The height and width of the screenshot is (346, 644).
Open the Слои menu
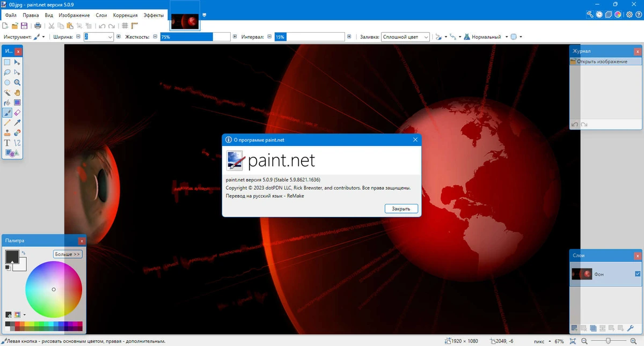tap(101, 16)
